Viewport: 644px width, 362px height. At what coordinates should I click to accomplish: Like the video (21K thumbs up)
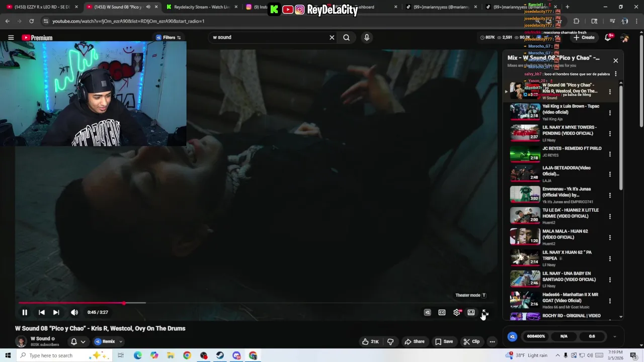(x=370, y=341)
